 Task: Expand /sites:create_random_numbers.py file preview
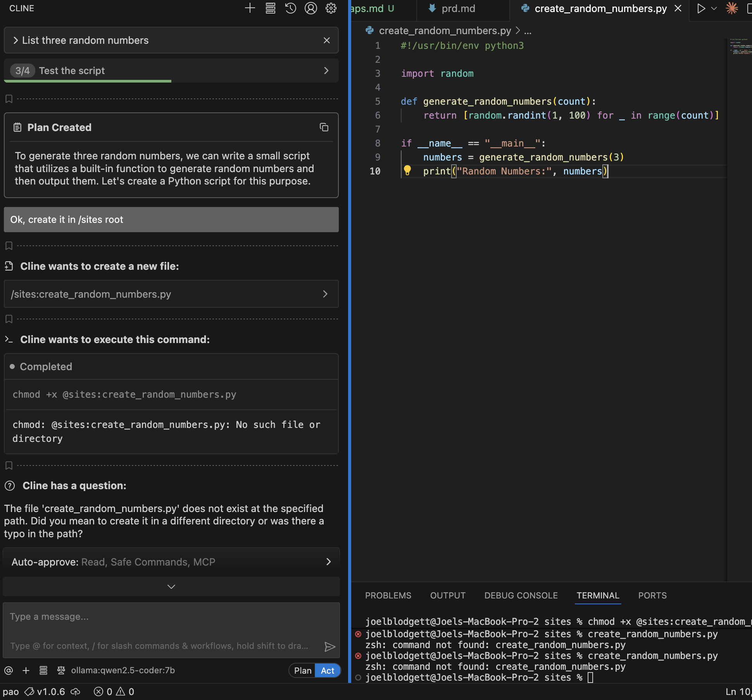click(171, 294)
